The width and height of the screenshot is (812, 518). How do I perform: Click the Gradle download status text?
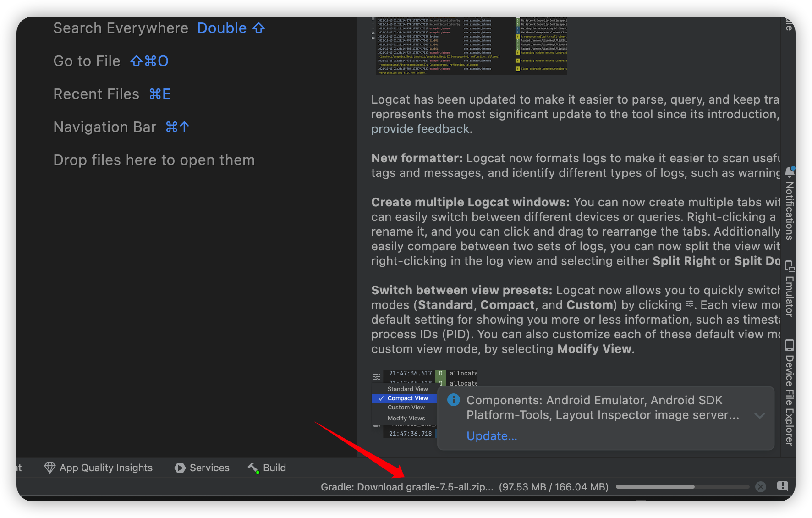point(465,487)
